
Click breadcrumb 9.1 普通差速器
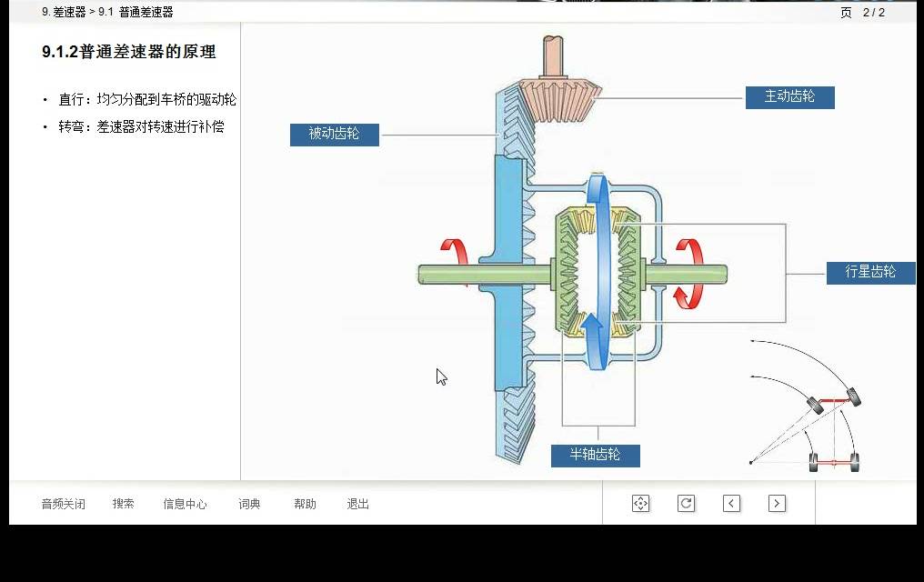136,12
